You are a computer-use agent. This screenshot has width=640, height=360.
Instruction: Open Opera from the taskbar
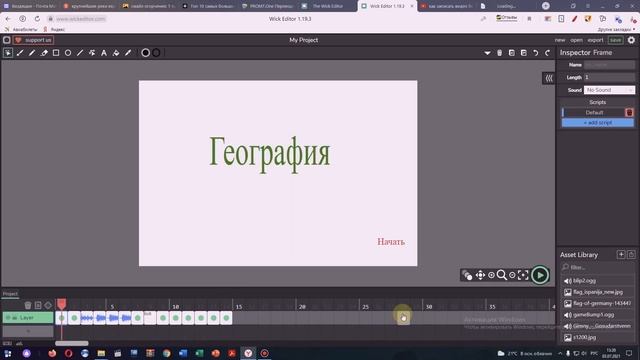[x=68, y=353]
